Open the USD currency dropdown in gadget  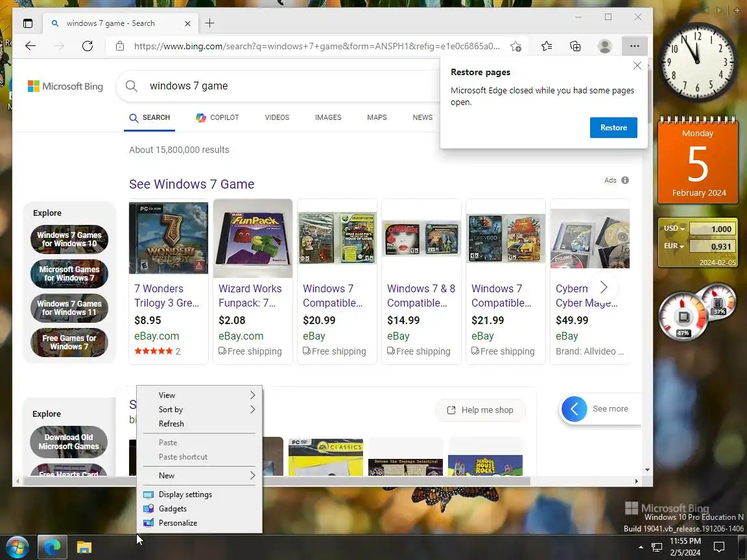coord(674,229)
